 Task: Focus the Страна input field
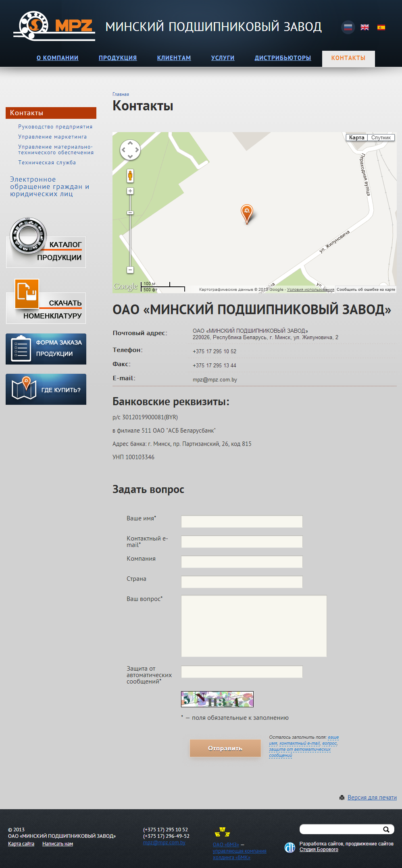242,582
